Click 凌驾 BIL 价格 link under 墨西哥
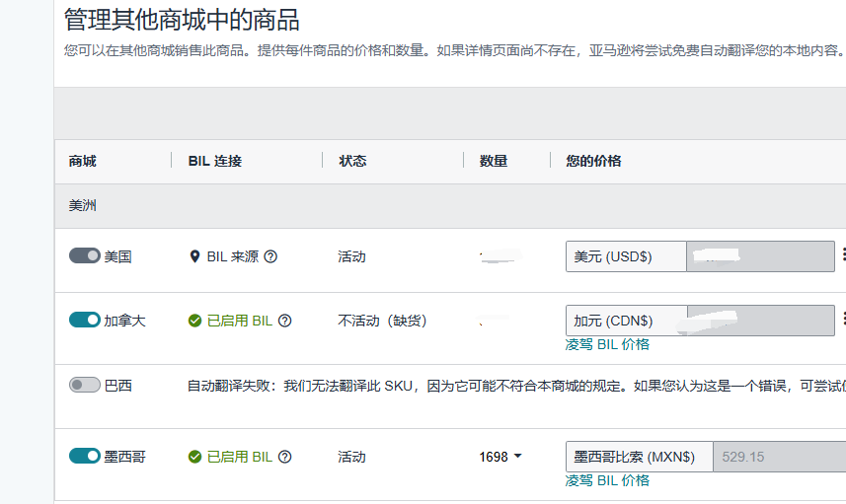This screenshot has height=504, width=846. click(607, 480)
